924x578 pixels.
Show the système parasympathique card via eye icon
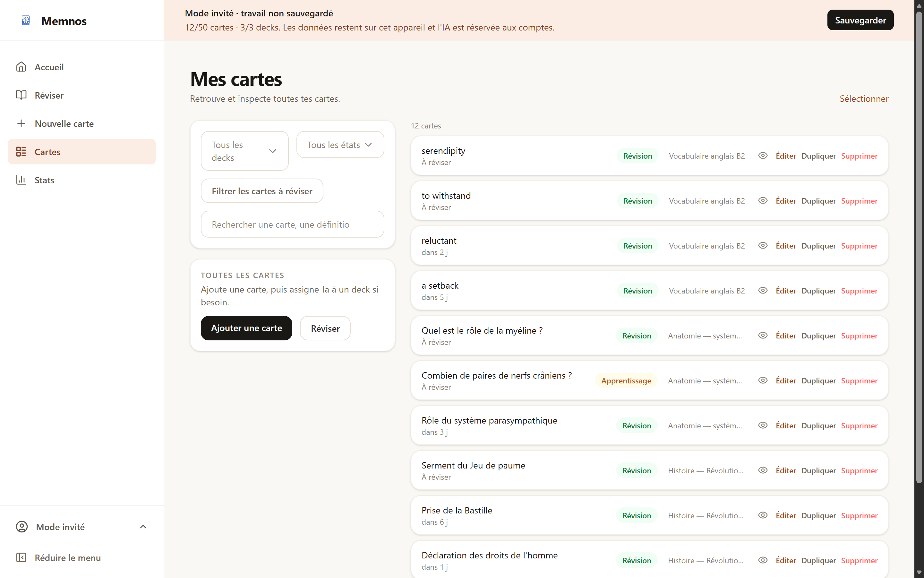pos(763,425)
